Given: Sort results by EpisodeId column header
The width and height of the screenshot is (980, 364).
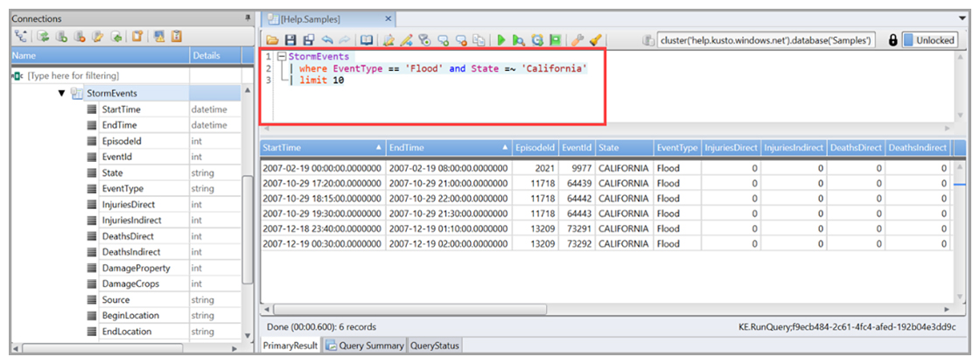Looking at the screenshot, I should [x=535, y=148].
